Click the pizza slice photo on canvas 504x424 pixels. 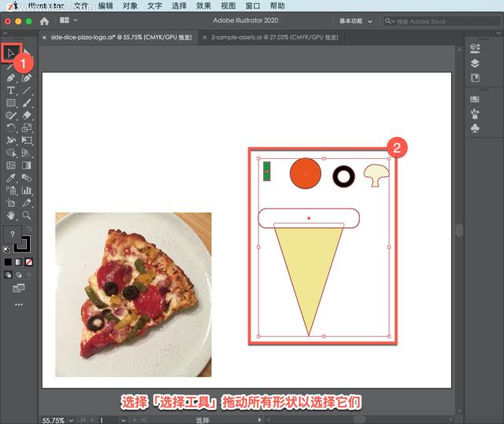coord(133,294)
